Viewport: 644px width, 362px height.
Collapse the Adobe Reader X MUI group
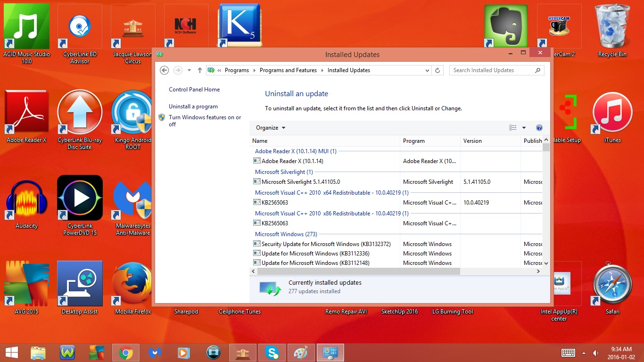tap(296, 151)
